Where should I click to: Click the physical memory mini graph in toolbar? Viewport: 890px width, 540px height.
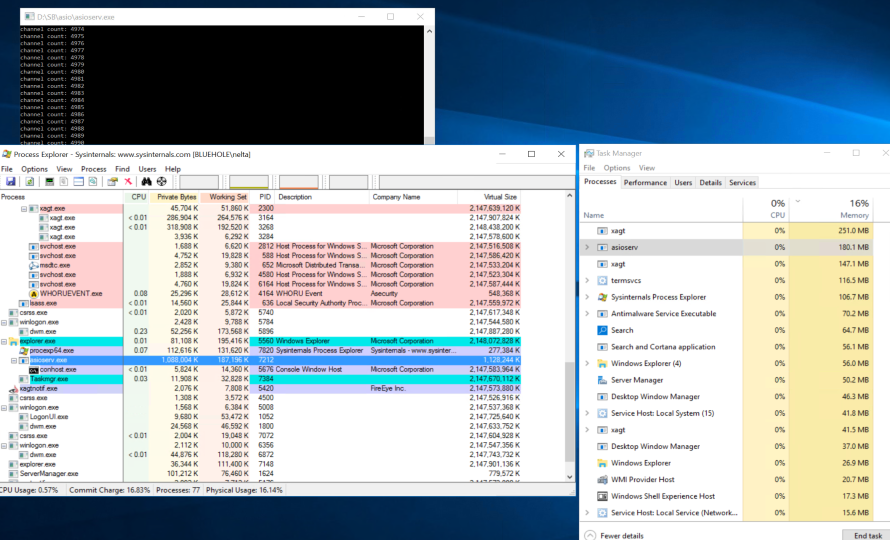click(299, 182)
